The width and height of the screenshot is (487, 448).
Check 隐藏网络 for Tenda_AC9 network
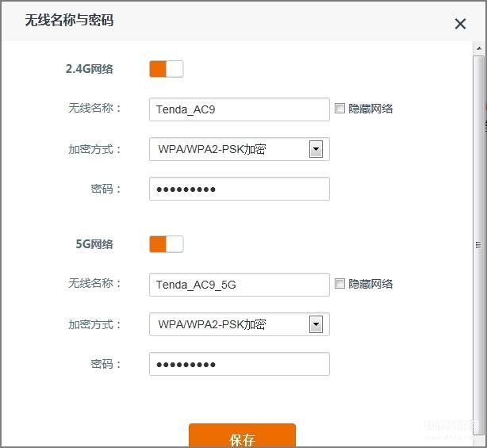339,109
